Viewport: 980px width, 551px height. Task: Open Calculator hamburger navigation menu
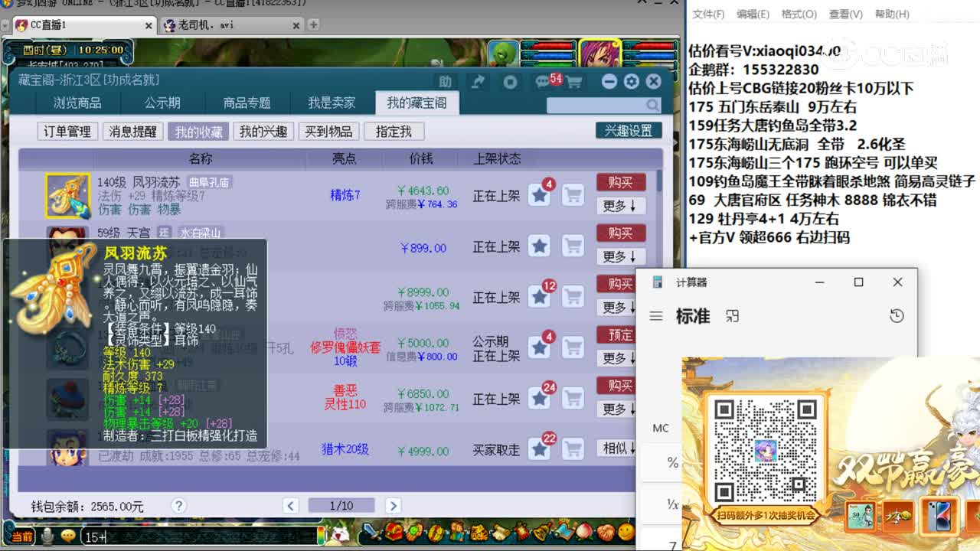[x=656, y=316]
